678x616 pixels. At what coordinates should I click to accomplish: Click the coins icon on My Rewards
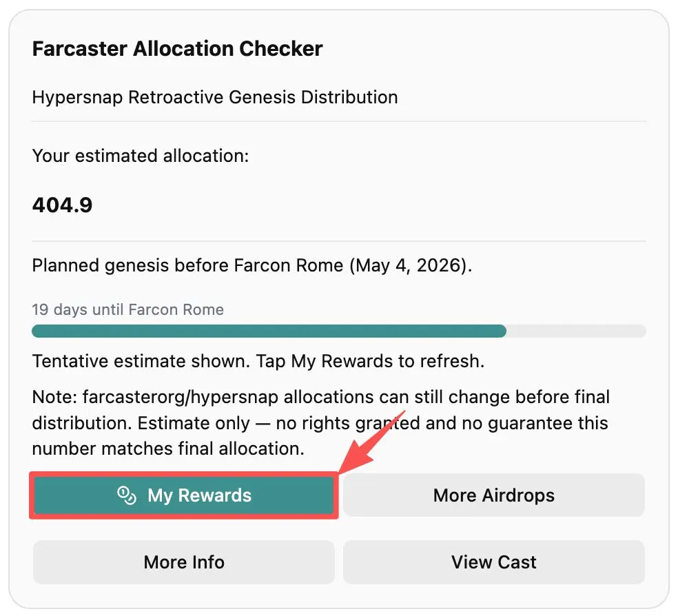tap(127, 495)
